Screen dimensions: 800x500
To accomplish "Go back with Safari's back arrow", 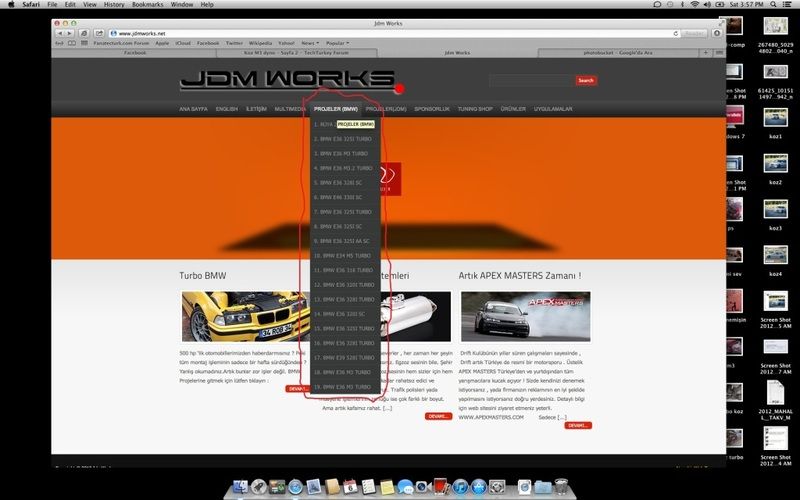I will [60, 33].
